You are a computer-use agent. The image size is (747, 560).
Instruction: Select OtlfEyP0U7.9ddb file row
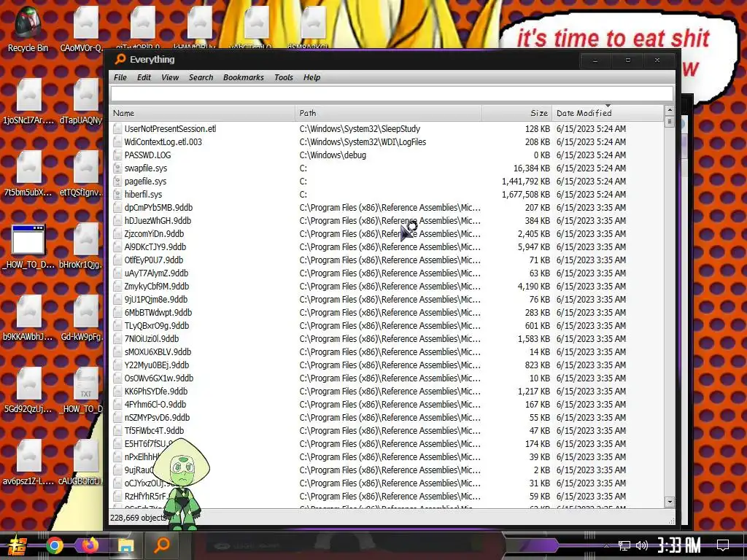(x=387, y=260)
